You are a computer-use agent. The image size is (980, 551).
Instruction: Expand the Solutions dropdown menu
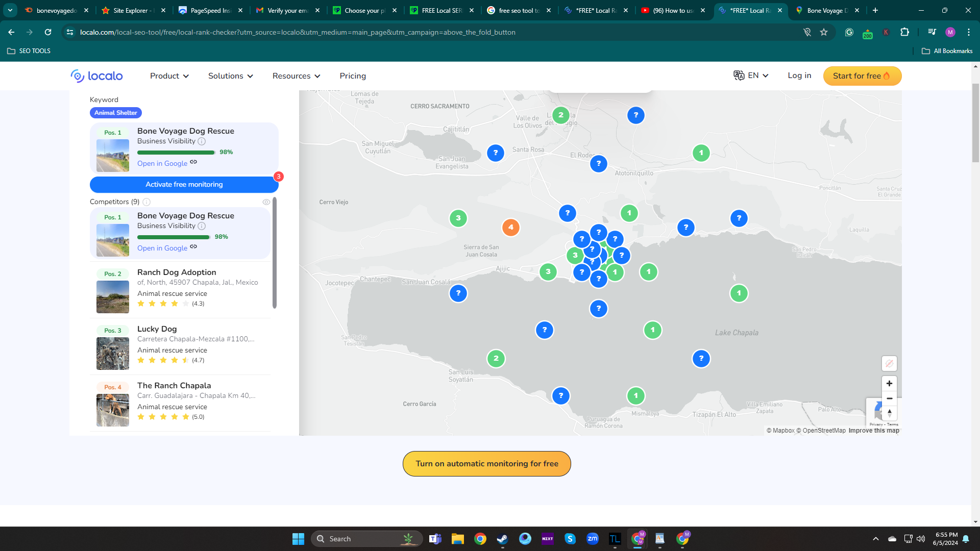(x=231, y=76)
